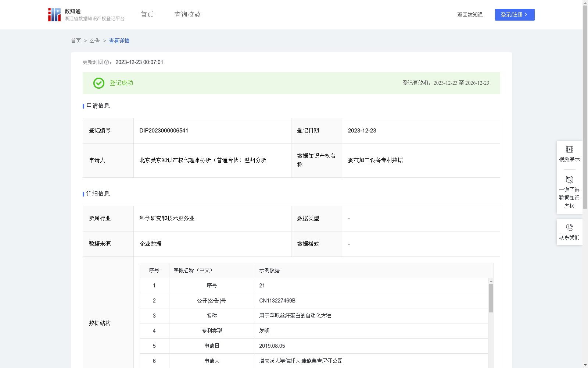588x368 pixels.
Task: Click the 字段名称（中文） column header
Action: (212, 270)
